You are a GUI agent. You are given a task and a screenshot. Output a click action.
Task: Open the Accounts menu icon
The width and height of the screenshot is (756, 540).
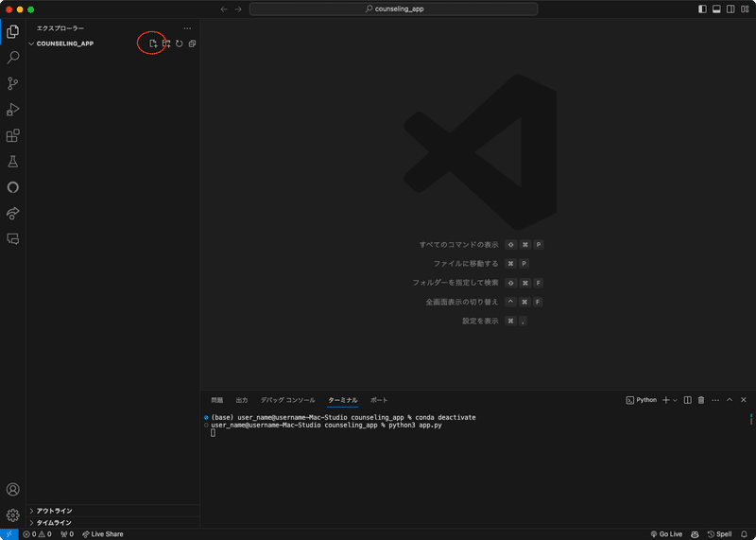(13, 489)
